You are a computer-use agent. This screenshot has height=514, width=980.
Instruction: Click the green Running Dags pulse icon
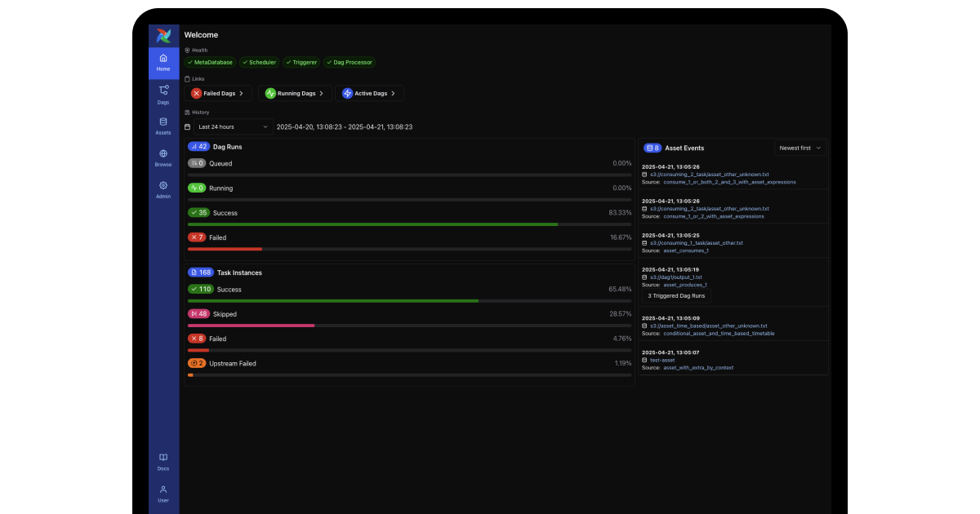coord(270,94)
